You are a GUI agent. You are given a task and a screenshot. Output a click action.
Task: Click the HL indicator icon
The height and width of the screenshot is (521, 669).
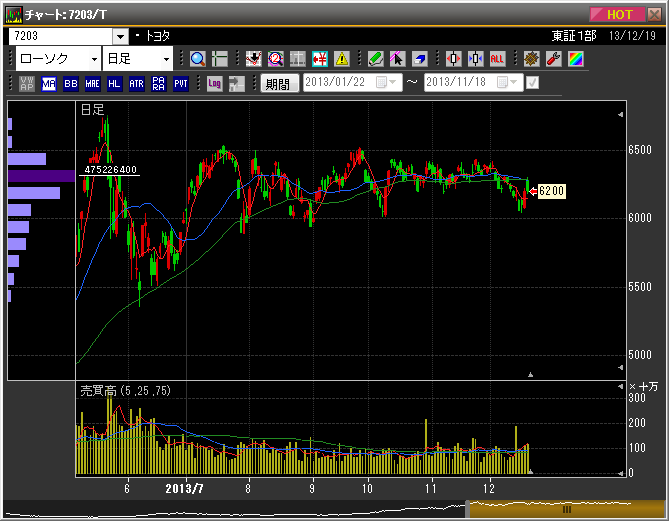(114, 84)
